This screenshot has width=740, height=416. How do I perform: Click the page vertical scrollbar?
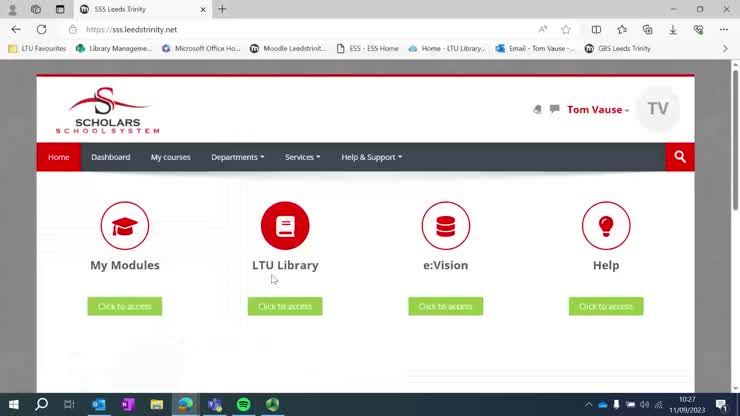735,140
